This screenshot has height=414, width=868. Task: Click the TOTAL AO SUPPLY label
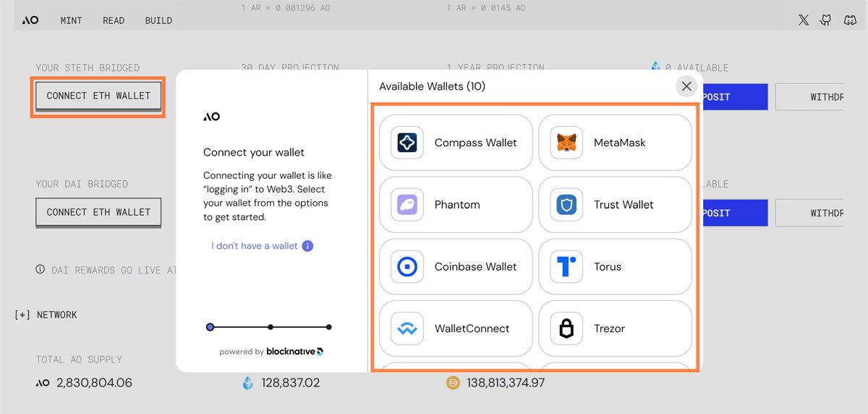[79, 359]
